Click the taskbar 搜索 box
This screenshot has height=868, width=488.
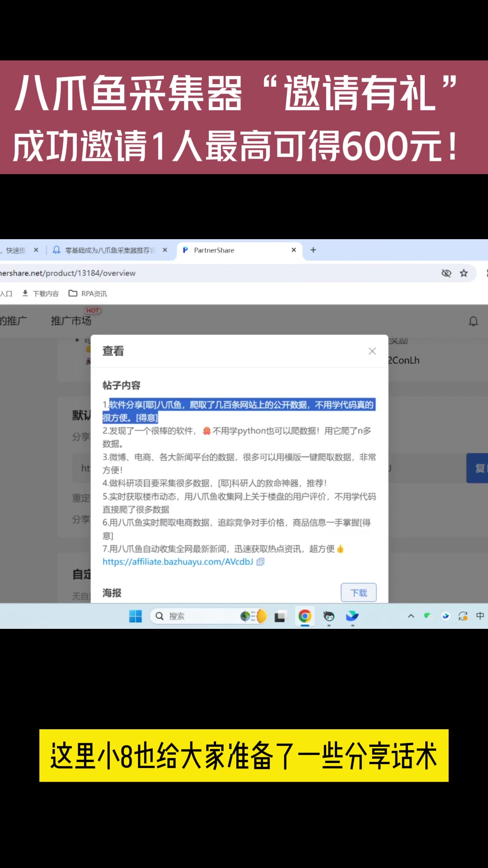[209, 616]
